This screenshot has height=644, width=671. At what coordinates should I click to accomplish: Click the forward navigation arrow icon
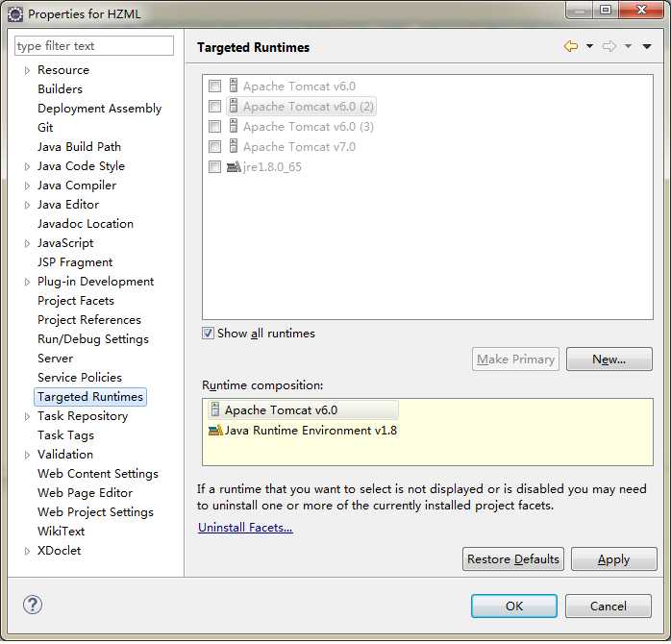coord(609,46)
